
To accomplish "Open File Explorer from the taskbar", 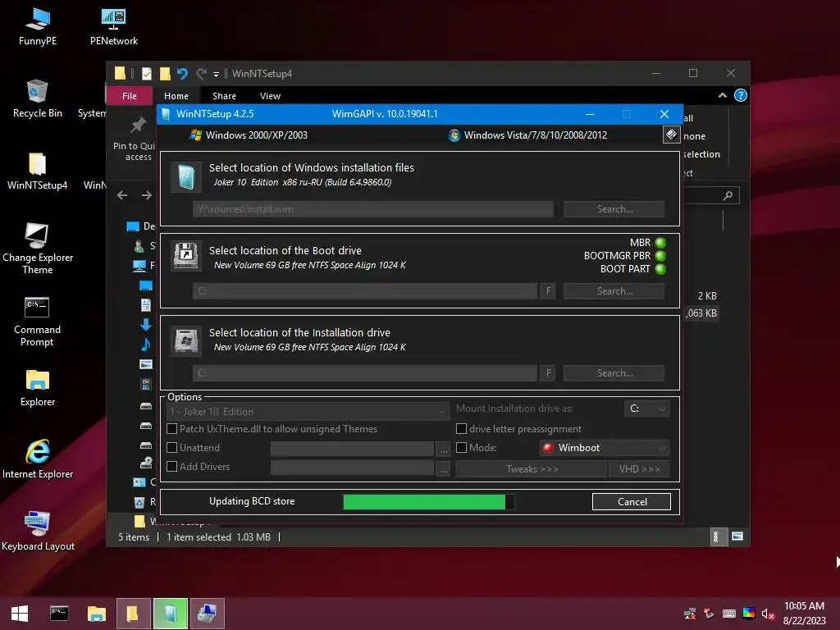I will (97, 614).
